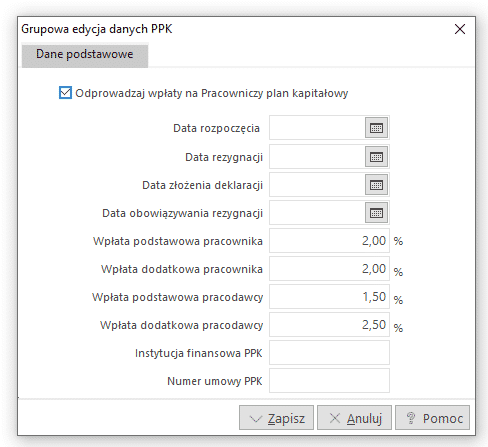Select Wpłata podstawowa pracownika percentage field
Viewport: 488px width, 447px height.
(329, 241)
